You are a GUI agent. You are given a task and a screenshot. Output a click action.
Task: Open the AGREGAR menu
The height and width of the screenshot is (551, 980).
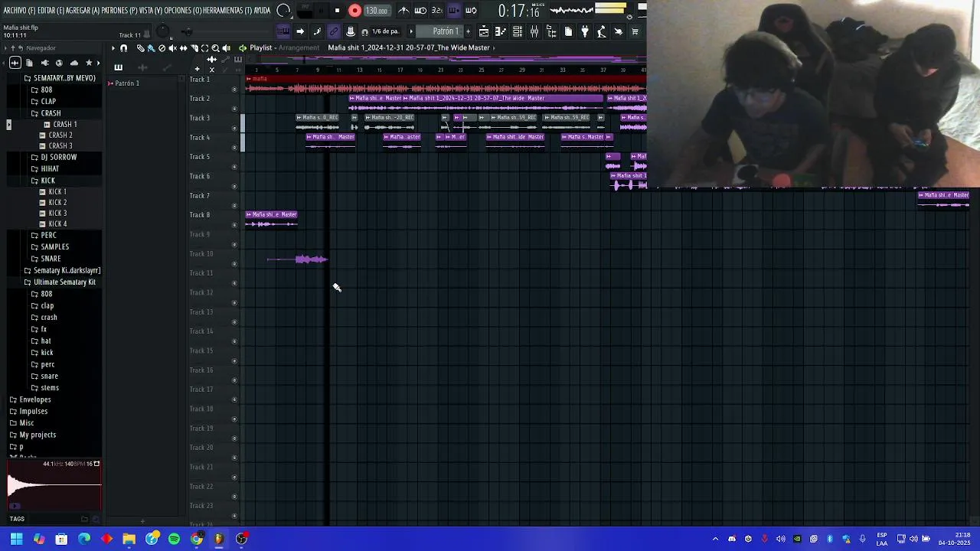(84, 10)
